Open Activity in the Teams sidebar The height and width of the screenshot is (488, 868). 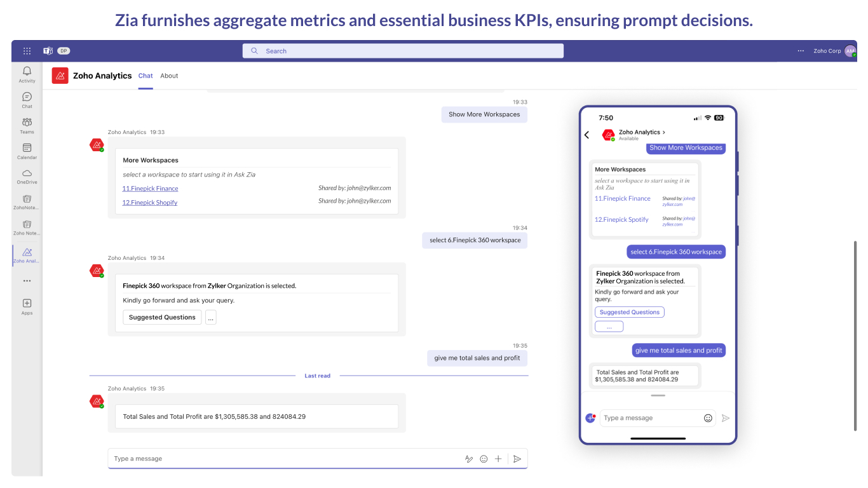(x=27, y=74)
